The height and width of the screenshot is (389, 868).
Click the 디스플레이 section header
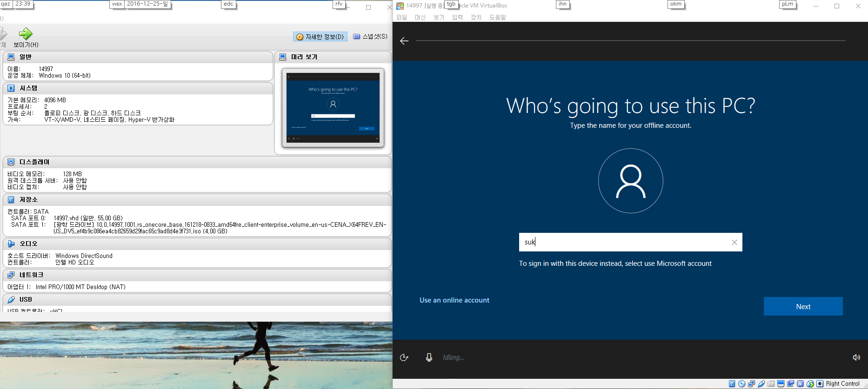(x=197, y=162)
